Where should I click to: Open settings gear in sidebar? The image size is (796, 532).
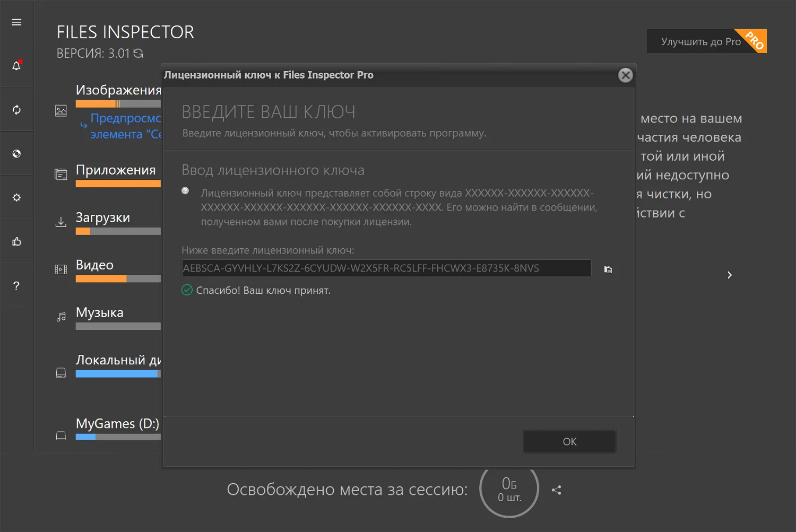tap(16, 197)
